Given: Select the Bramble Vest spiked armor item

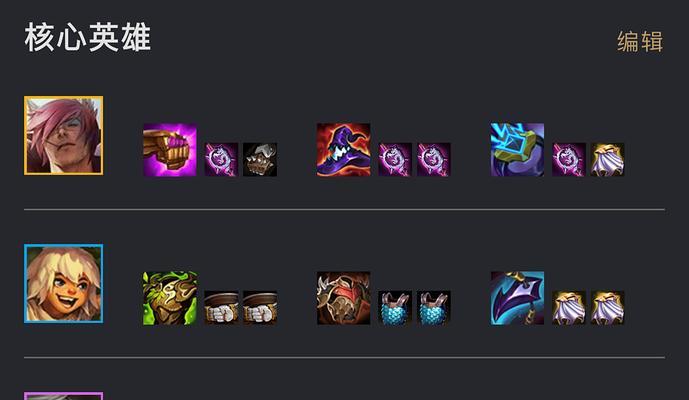Looking at the screenshot, I should click(x=343, y=298).
